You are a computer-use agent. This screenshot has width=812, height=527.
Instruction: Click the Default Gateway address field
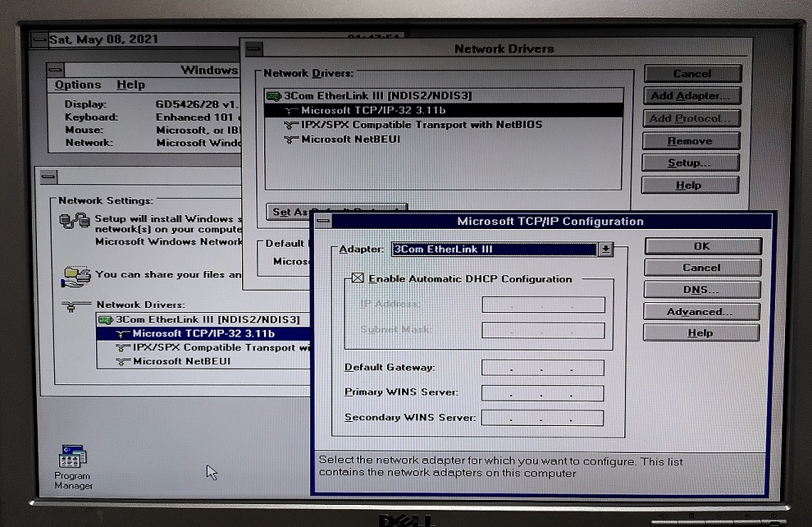click(x=543, y=368)
